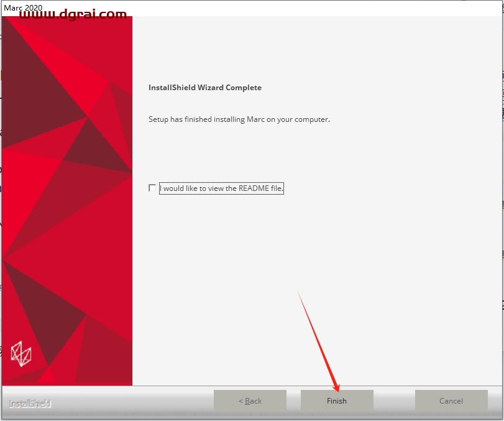Viewport: 504px width, 421px height.
Task: Click the Finish button
Action: click(337, 400)
